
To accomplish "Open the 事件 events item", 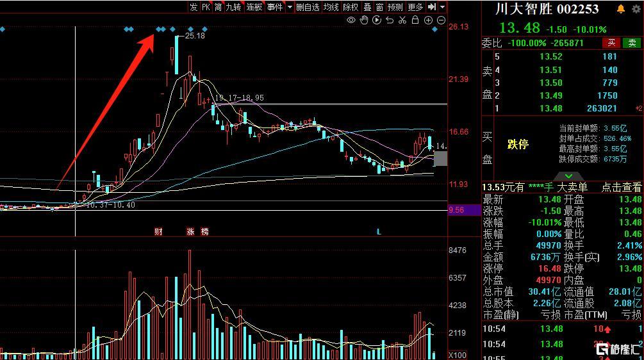I will coord(274,6).
